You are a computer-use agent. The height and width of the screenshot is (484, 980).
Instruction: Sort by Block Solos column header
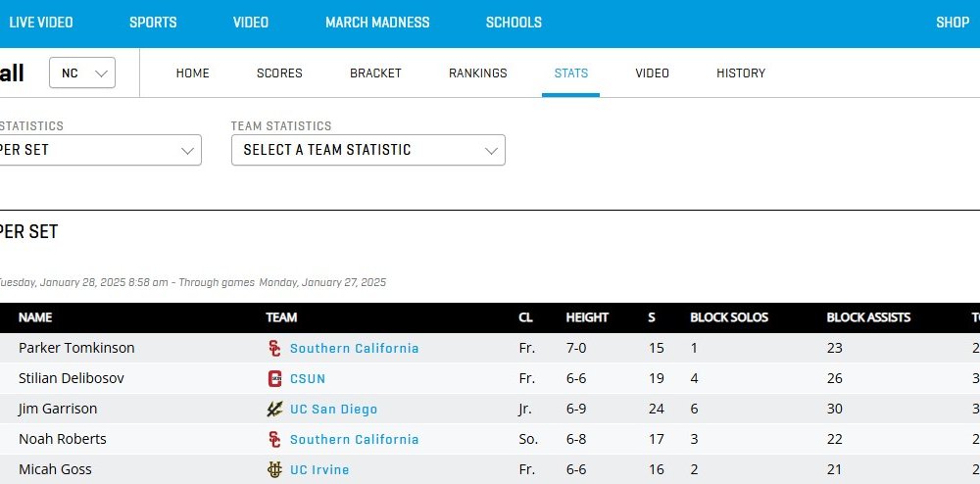tap(729, 317)
